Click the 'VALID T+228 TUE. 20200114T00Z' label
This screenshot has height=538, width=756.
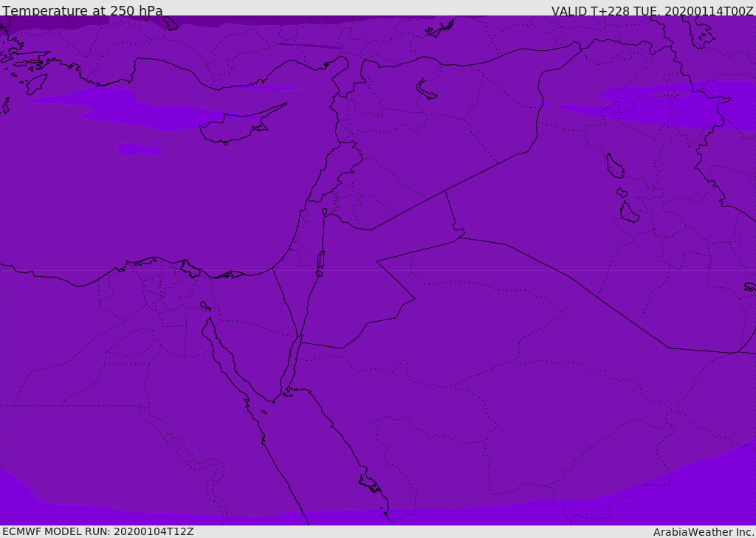coord(653,11)
